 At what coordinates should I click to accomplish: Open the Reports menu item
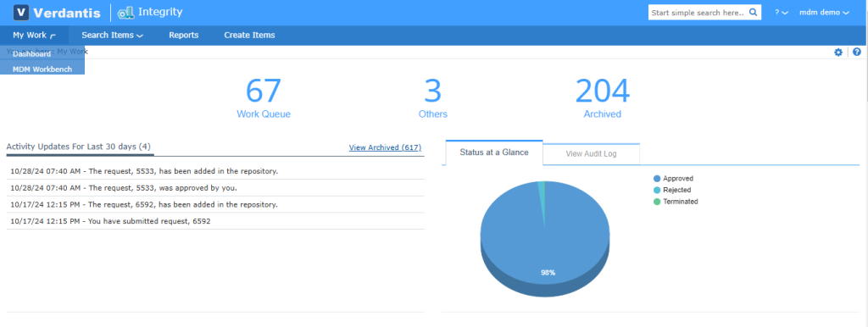[x=184, y=35]
